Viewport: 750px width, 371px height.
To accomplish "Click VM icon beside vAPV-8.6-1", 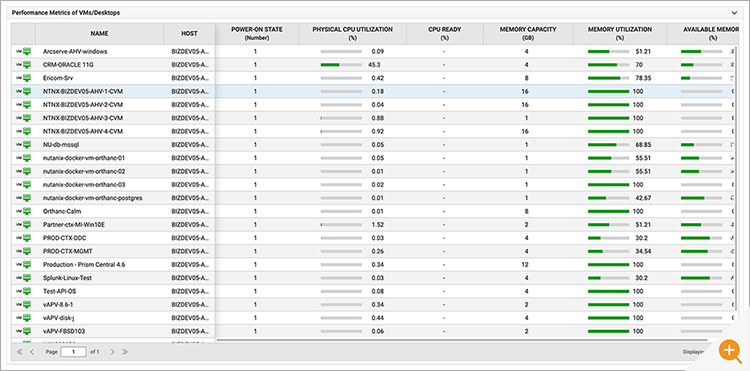I will 23,304.
